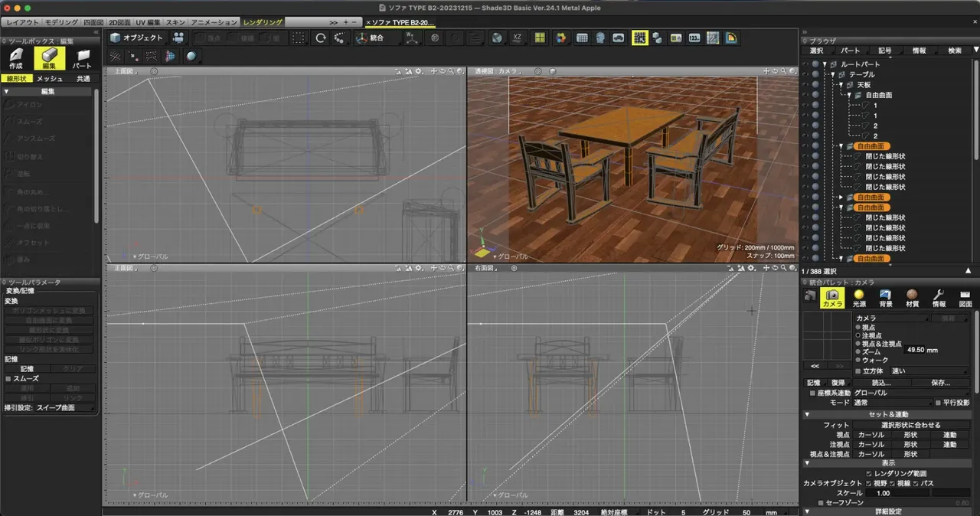
Task: Collapse the セット＆連動 section
Action: pyautogui.click(x=807, y=414)
